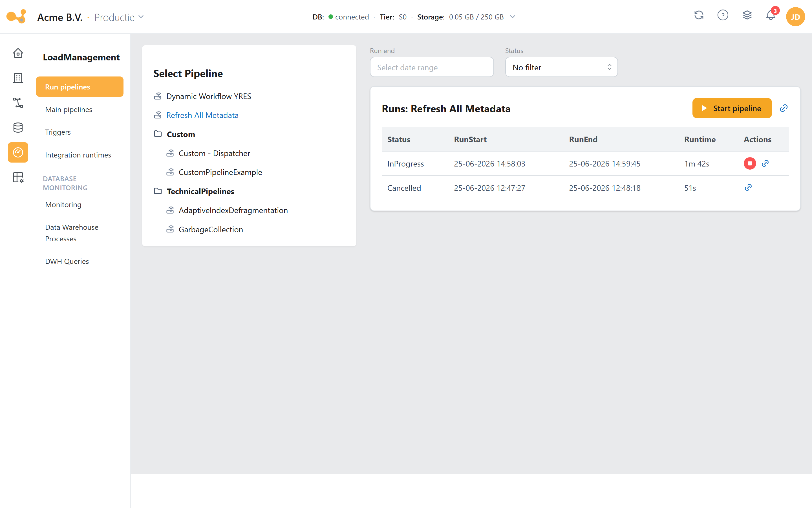The height and width of the screenshot is (508, 812).
Task: Select Custom - Dispatcher pipeline
Action: 214,154
